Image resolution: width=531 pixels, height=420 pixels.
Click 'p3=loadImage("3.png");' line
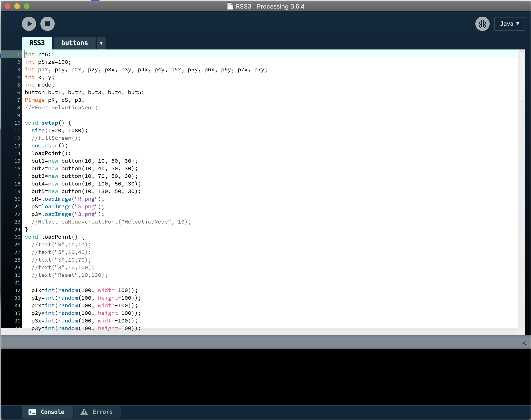(68, 214)
